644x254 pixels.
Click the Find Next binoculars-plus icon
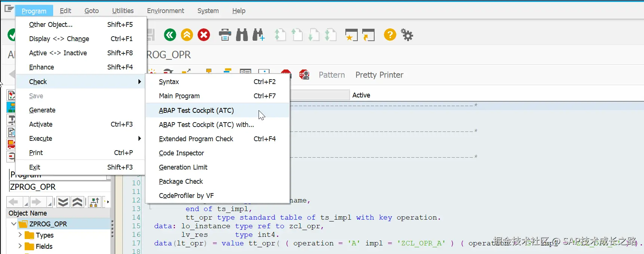tap(259, 35)
